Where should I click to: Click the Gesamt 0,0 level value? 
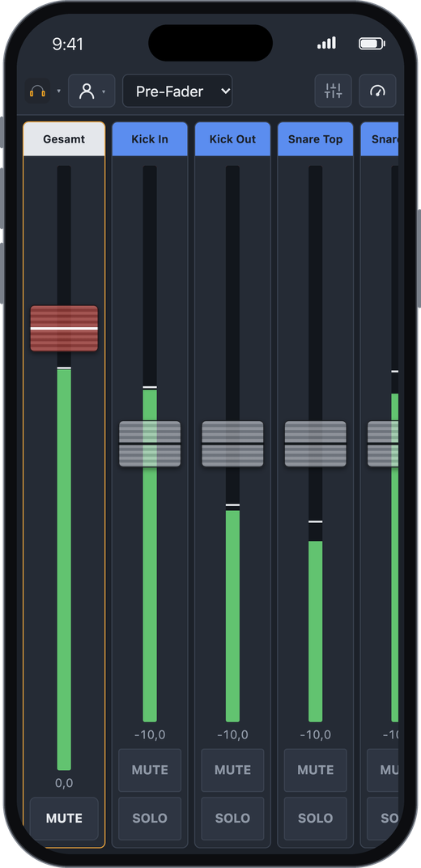[x=64, y=783]
